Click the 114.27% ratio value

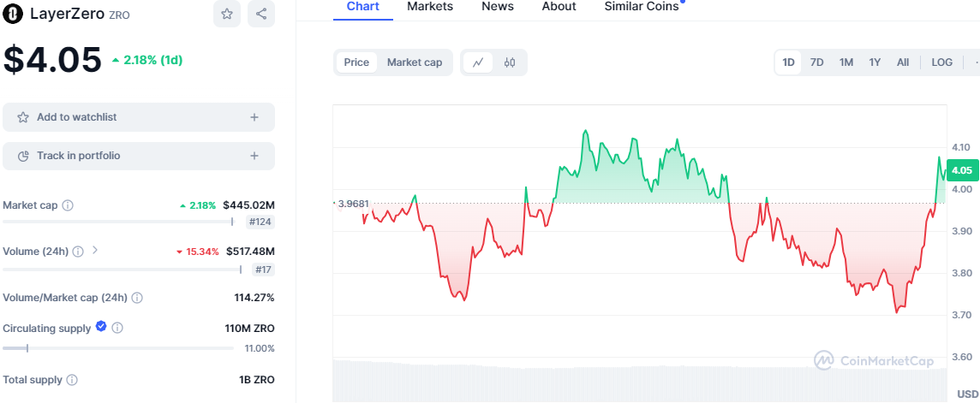pyautogui.click(x=254, y=298)
